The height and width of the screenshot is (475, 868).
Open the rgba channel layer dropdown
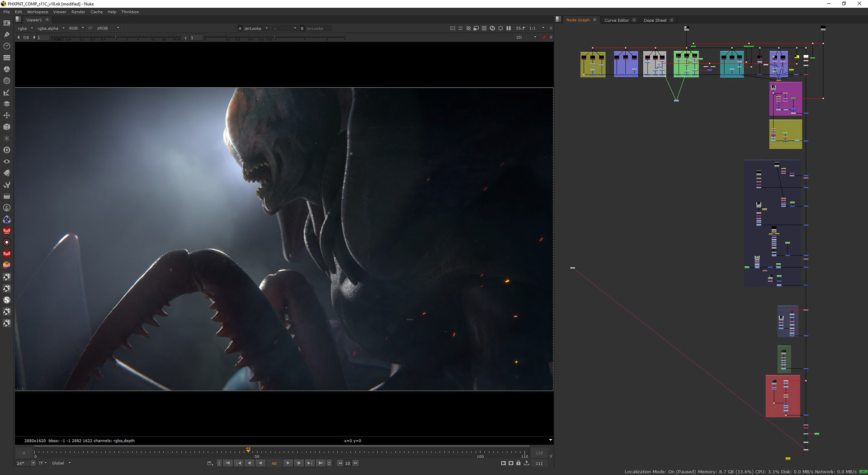pos(25,28)
